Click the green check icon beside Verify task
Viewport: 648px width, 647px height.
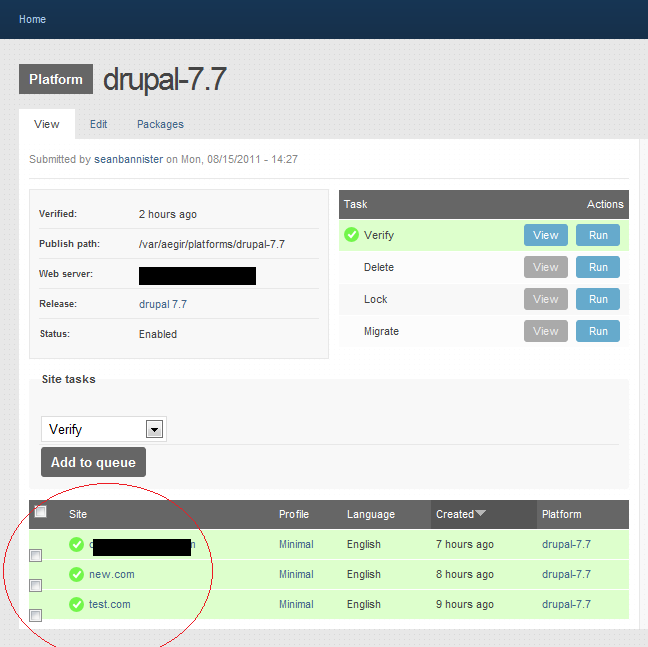point(351,235)
